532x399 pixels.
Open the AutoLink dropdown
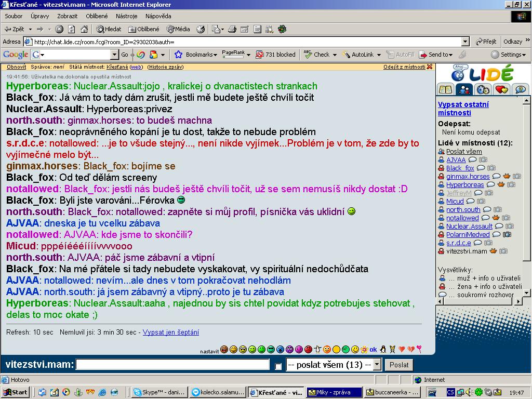[379, 55]
